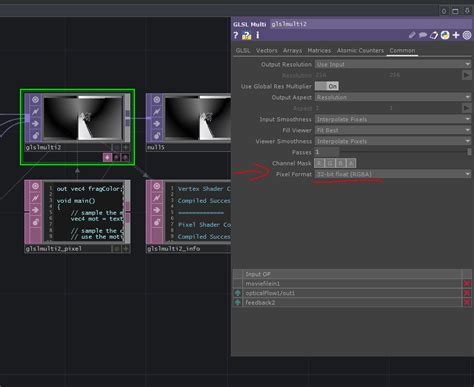Toggle bypass flag on glslmulti2 node

(x=35, y=112)
